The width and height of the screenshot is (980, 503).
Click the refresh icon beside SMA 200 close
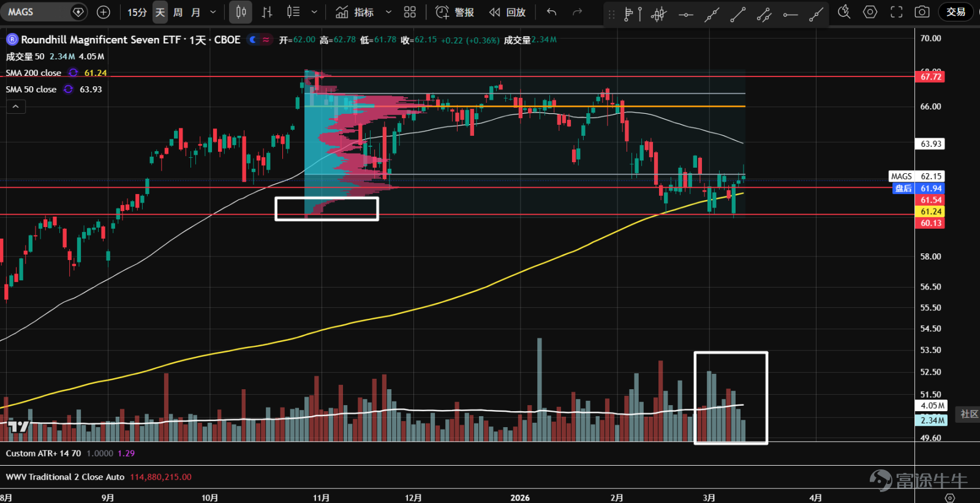coord(73,73)
